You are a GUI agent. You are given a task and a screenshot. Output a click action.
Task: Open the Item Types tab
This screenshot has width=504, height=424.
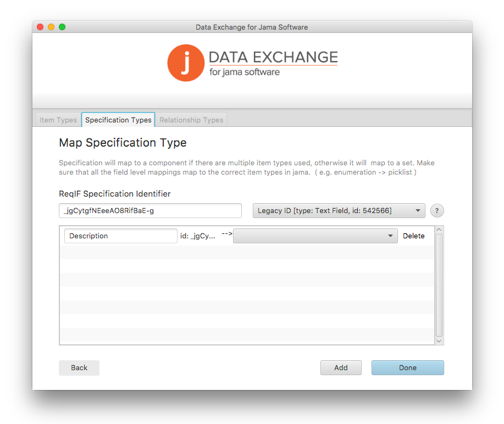click(x=58, y=120)
